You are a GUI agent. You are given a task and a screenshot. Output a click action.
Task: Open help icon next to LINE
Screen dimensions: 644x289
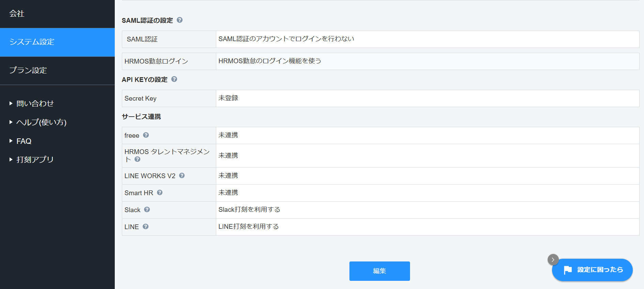click(145, 226)
